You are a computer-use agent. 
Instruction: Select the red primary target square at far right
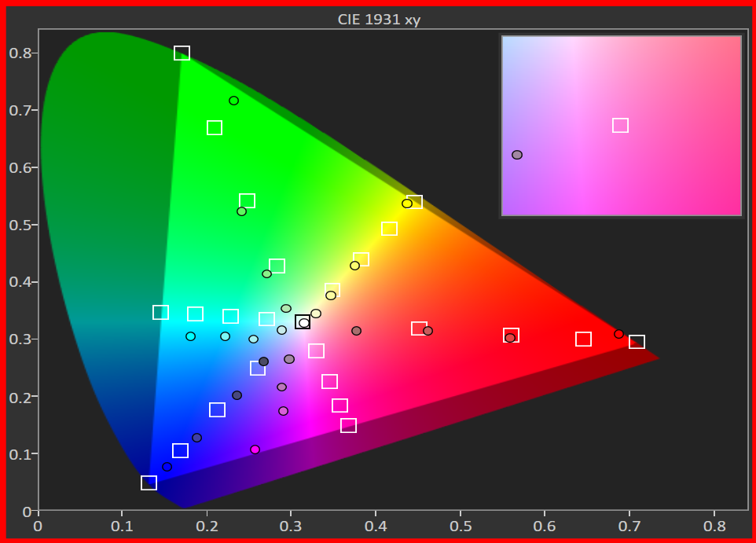[637, 342]
